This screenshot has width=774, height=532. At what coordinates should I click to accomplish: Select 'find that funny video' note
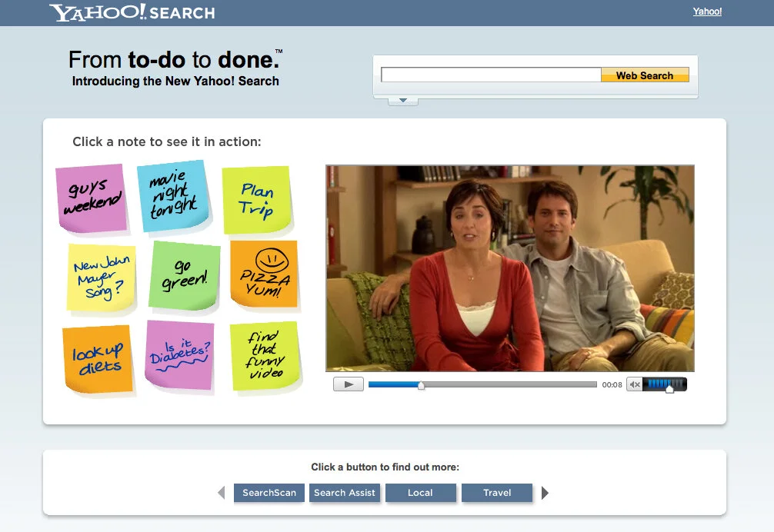tap(265, 356)
